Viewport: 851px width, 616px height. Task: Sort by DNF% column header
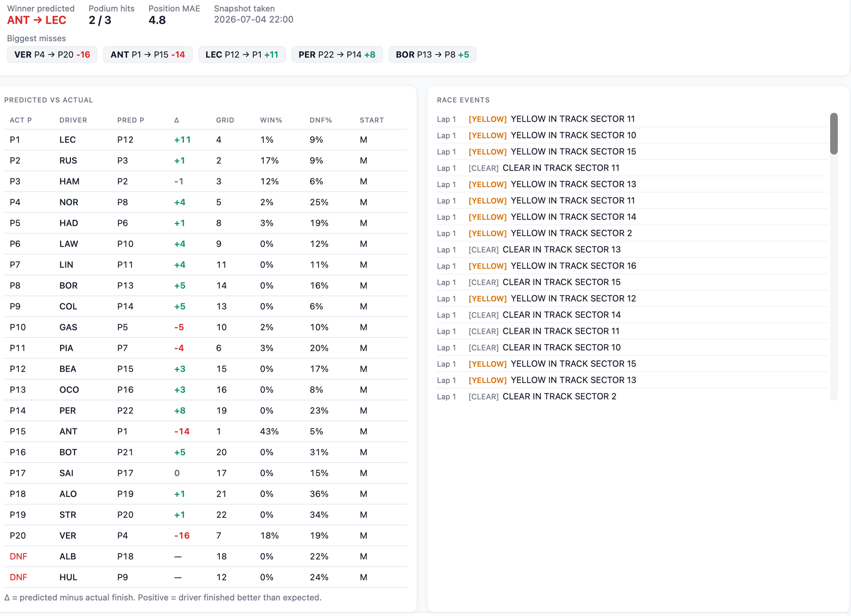pos(321,120)
